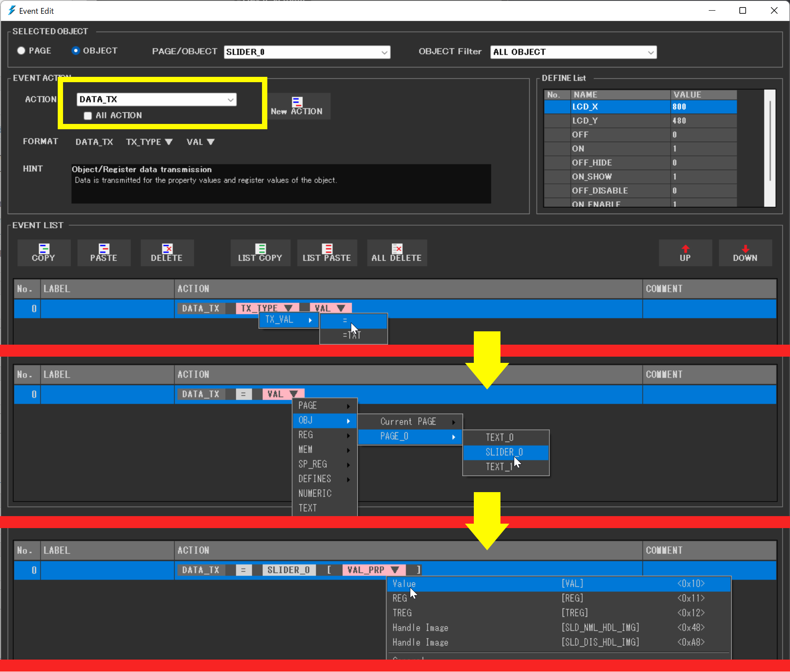Click the PASTE event icon button

pos(104,253)
